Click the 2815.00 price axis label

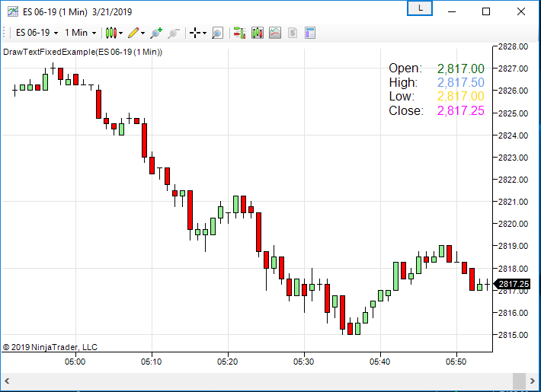pos(513,335)
